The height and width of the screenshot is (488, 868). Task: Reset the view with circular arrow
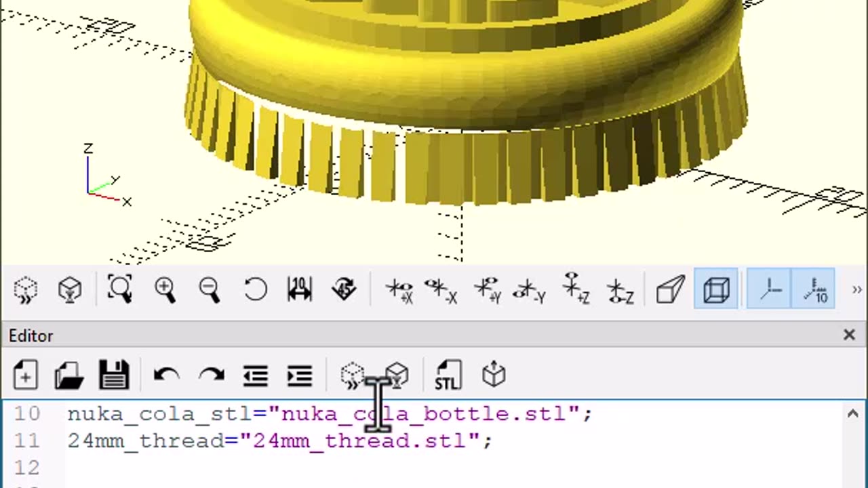click(255, 290)
